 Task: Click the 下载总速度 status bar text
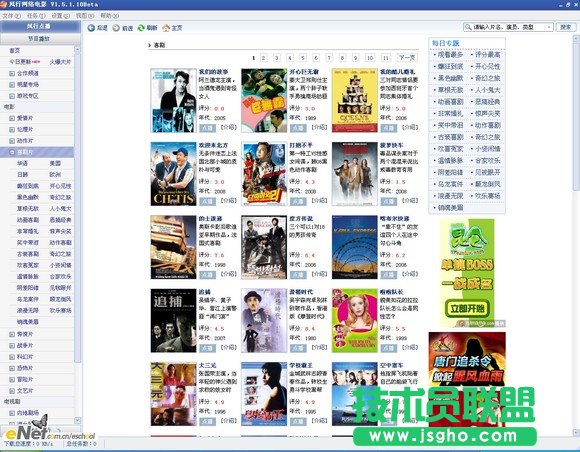pyautogui.click(x=28, y=443)
